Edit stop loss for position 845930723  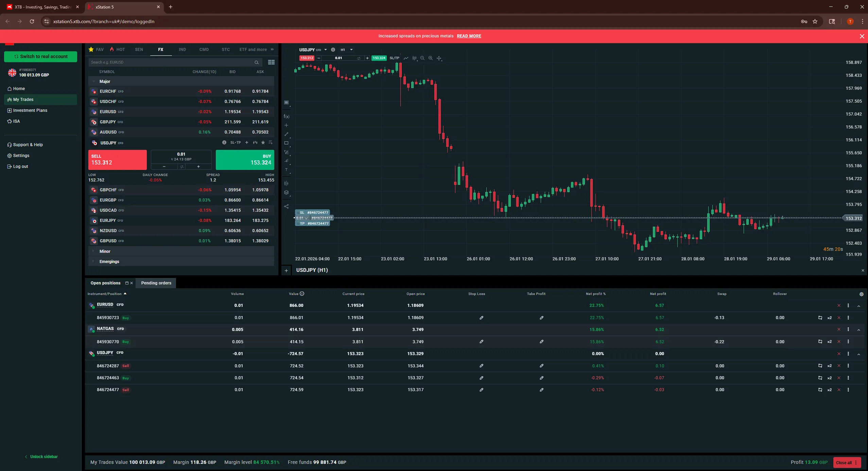[x=481, y=318]
